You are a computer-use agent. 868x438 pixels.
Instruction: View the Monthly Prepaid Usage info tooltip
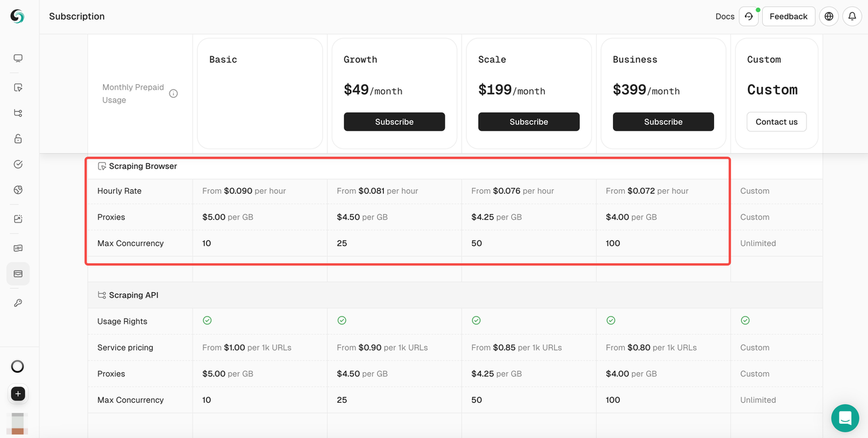point(174,93)
